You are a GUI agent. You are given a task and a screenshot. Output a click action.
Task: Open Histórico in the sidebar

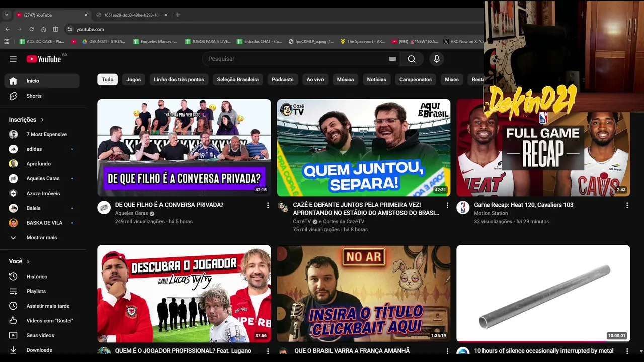coord(42,277)
